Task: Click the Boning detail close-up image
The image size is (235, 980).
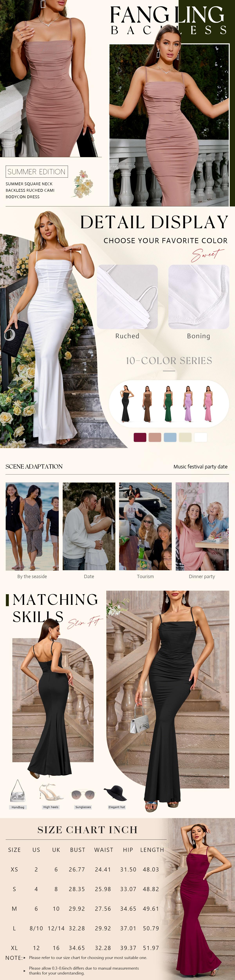Action: point(199,297)
